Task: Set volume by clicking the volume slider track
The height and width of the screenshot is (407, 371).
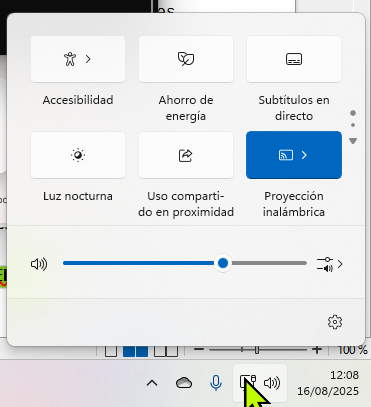Action: (185, 263)
